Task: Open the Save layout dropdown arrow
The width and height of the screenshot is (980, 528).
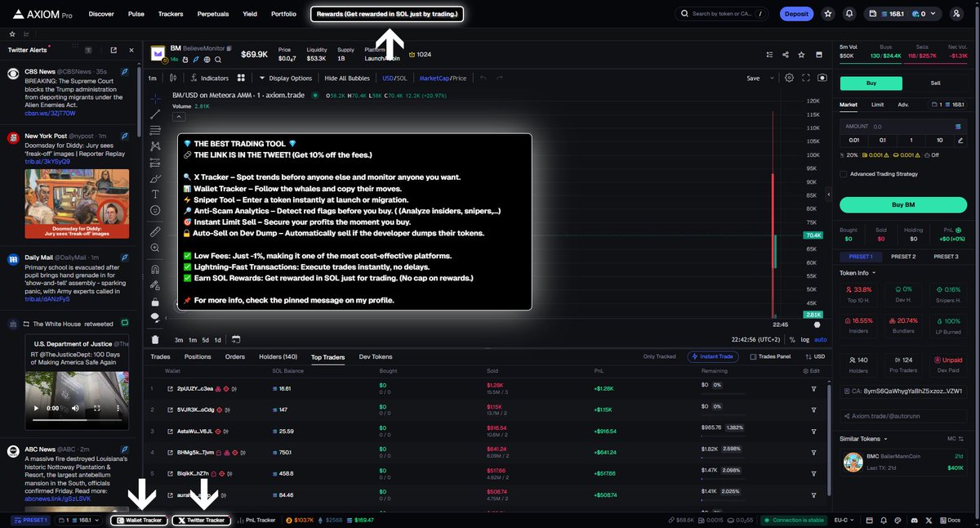Action: pos(772,78)
